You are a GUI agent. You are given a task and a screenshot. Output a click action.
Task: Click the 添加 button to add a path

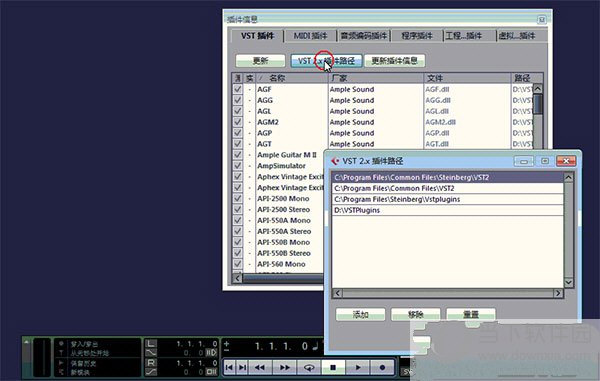coord(360,314)
